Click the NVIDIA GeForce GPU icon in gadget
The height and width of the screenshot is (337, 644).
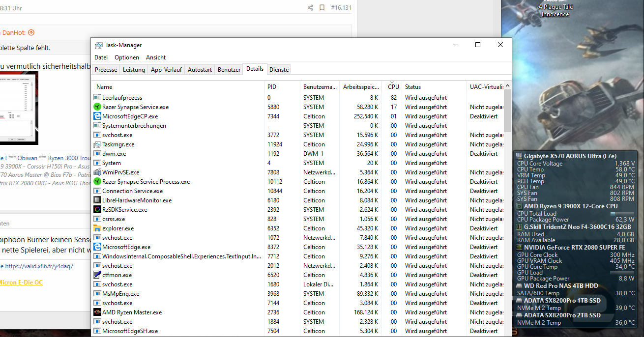coord(519,248)
